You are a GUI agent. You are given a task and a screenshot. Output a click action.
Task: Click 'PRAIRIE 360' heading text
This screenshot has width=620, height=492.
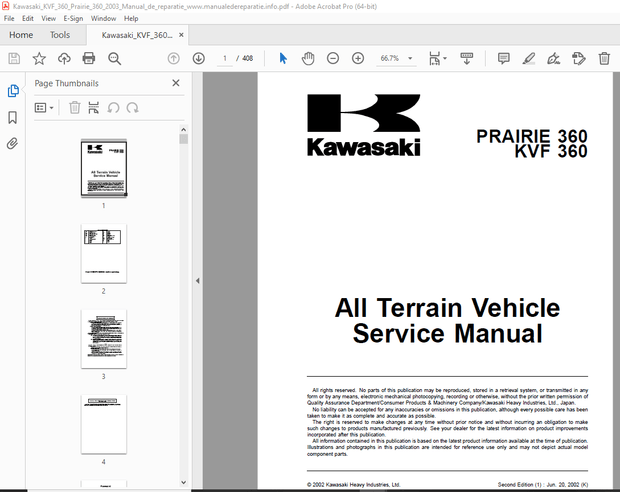tap(531, 136)
